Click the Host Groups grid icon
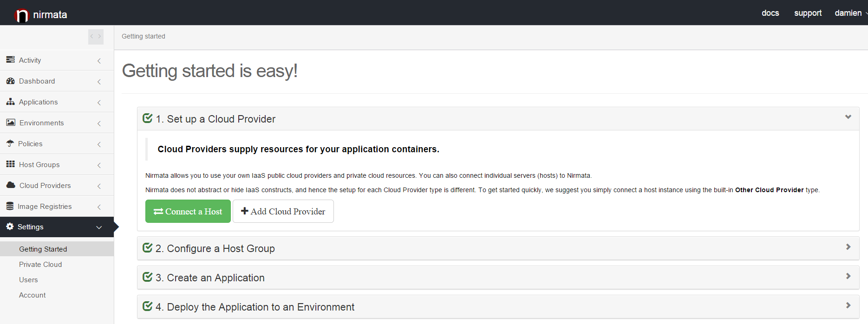 click(x=10, y=164)
